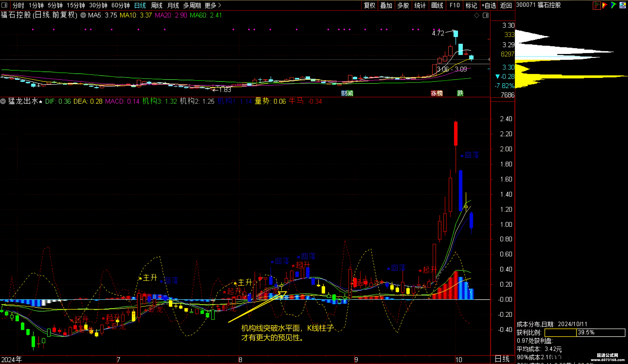Viewport: 628px width, 364px height.
Task: Toggle the right side panel icon near diamond
Action: click(x=486, y=15)
